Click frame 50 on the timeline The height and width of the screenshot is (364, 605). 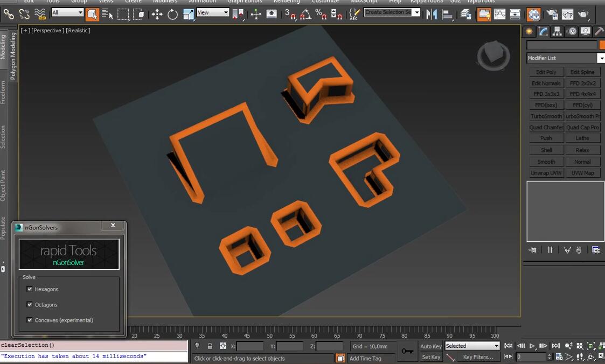269,335
